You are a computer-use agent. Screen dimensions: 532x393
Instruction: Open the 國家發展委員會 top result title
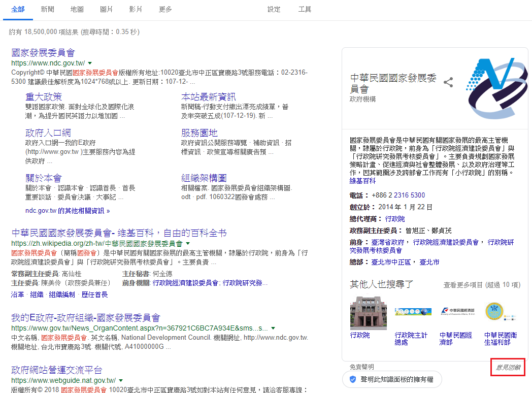click(x=43, y=53)
